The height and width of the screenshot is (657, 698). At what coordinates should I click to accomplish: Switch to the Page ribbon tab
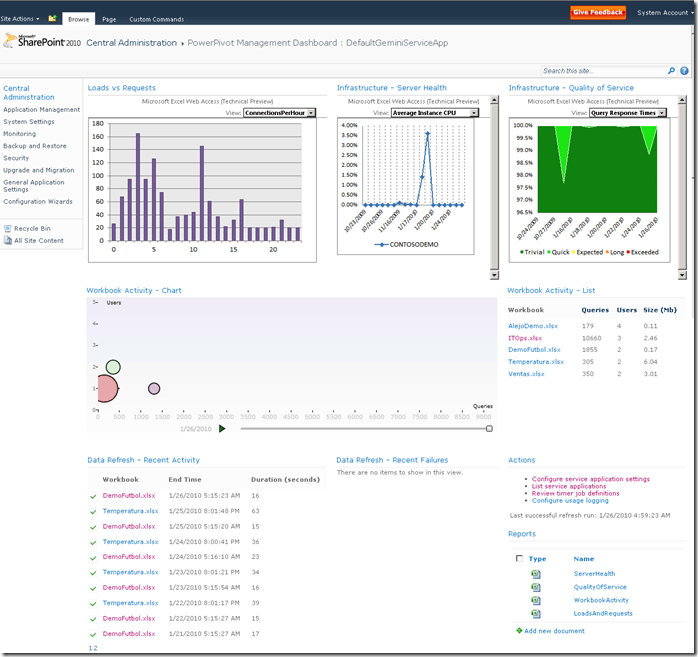pos(109,19)
